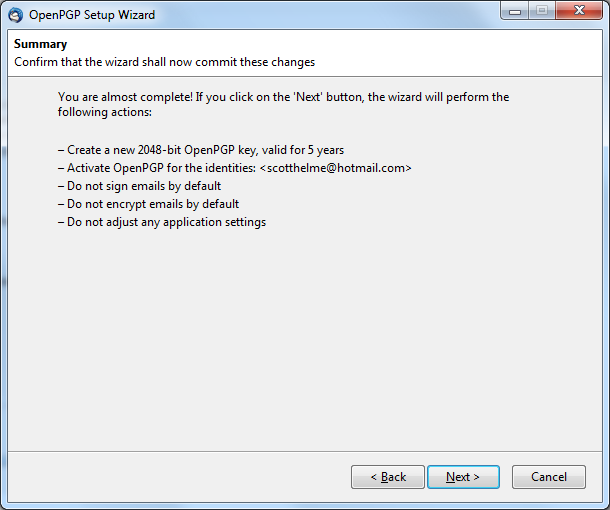The height and width of the screenshot is (510, 610).
Task: Click the bold 'Summary' heading
Action: [x=40, y=44]
